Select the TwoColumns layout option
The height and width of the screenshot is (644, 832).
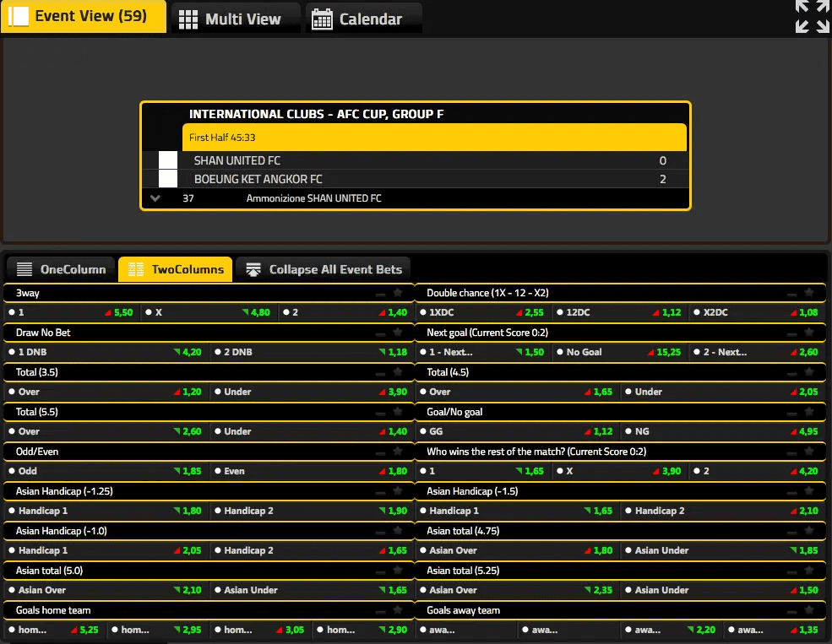coord(176,269)
